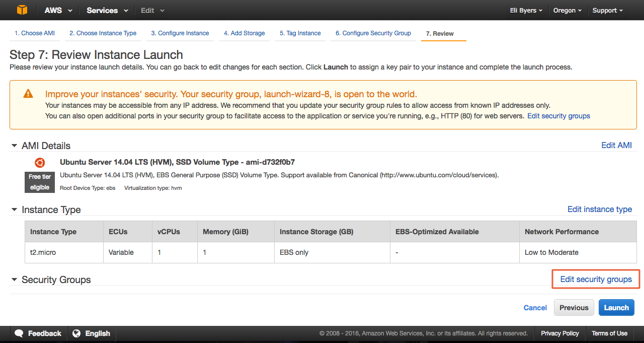Click the vCPUs column header
The image size is (644, 343).
(175, 232)
